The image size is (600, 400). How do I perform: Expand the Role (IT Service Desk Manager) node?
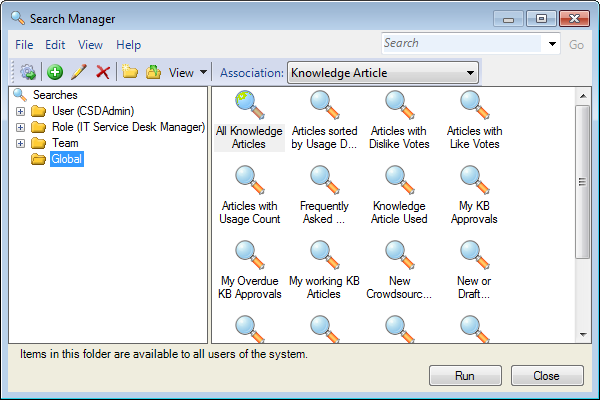(20, 127)
